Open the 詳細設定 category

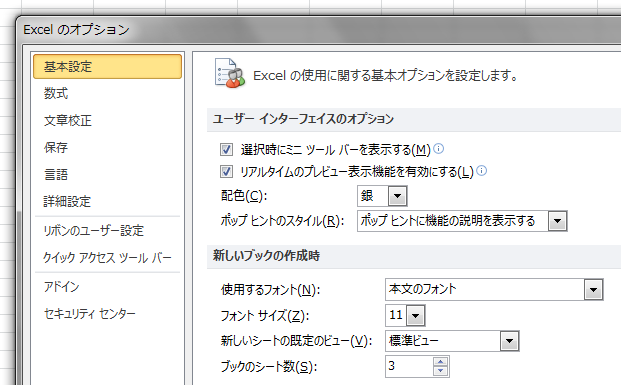(x=67, y=201)
